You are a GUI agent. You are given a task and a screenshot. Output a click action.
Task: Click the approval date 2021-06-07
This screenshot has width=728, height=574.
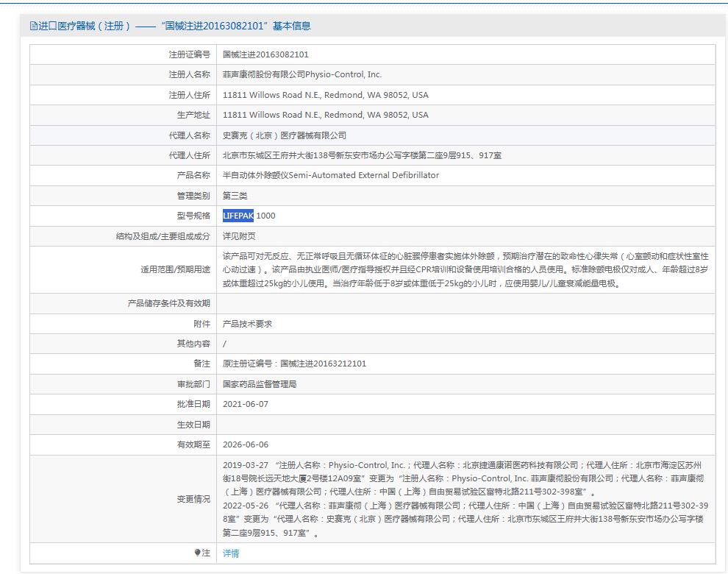pos(246,404)
